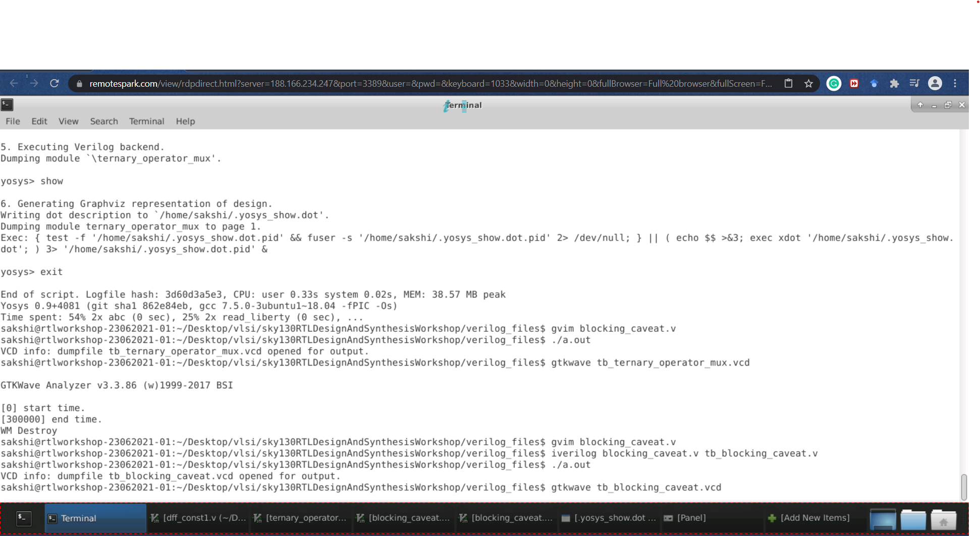Close the Terminal window

tap(962, 105)
